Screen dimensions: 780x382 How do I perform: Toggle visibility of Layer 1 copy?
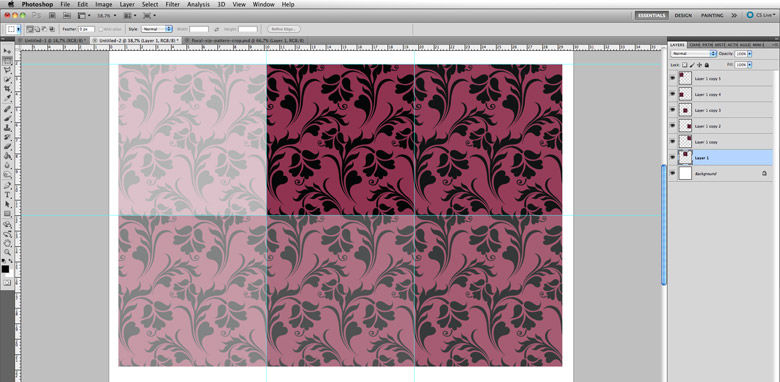click(673, 142)
